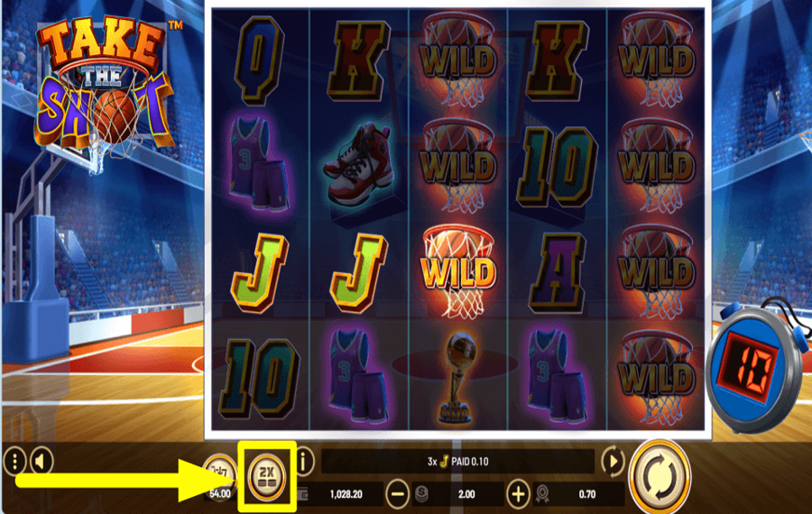The image size is (812, 514).
Task: Decrease the bet with minus button
Action: point(398,494)
